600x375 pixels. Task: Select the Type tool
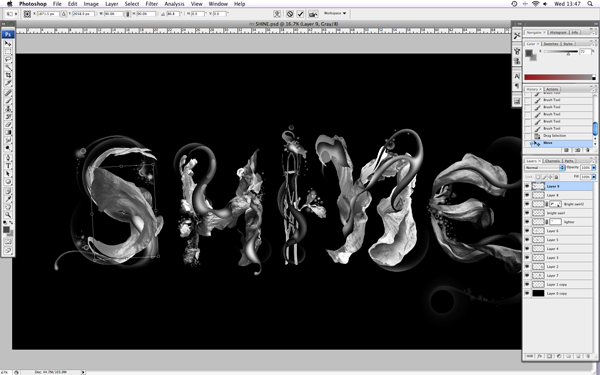point(8,166)
